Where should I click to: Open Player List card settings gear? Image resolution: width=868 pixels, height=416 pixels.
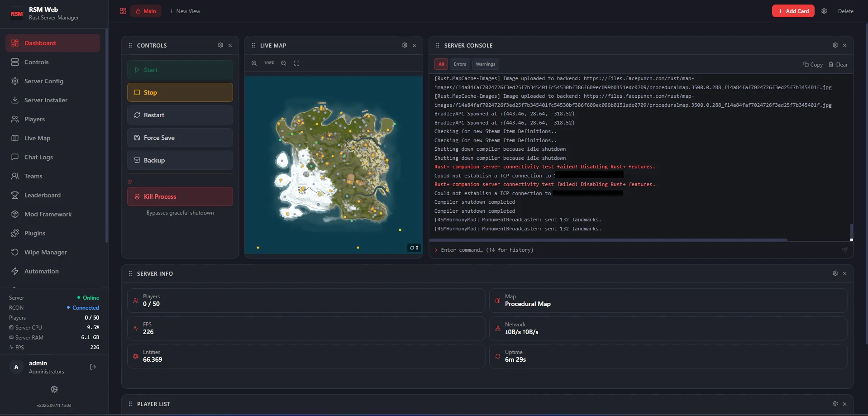835,404
